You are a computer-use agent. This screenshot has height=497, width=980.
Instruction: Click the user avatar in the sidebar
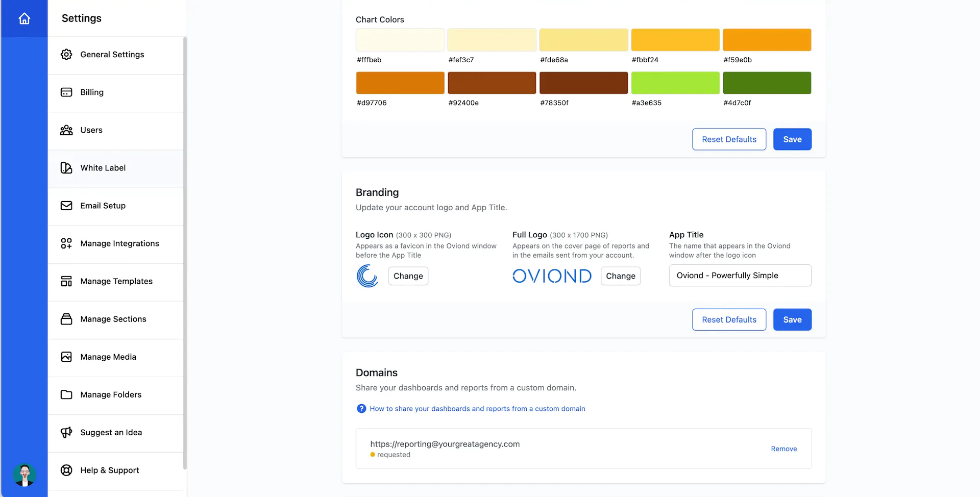click(24, 475)
